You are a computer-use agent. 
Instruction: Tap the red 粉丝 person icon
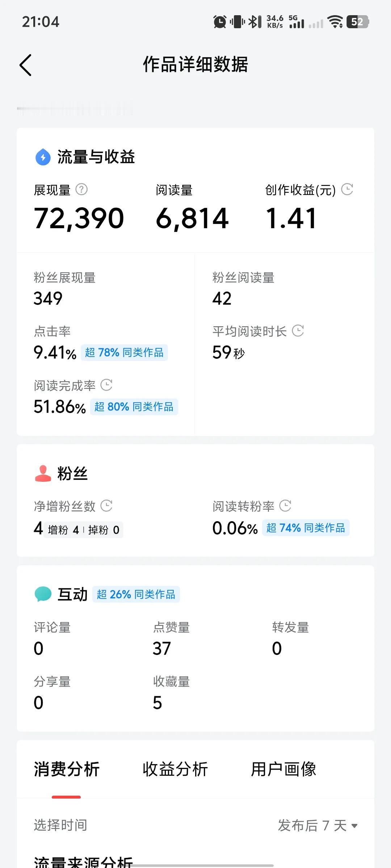coord(43,473)
